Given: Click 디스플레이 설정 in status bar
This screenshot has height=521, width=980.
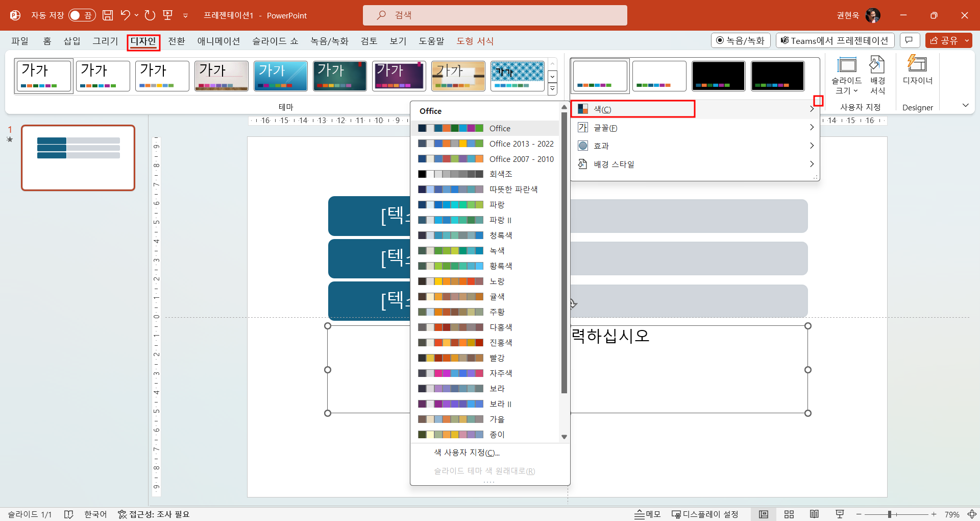Looking at the screenshot, I should (x=705, y=514).
